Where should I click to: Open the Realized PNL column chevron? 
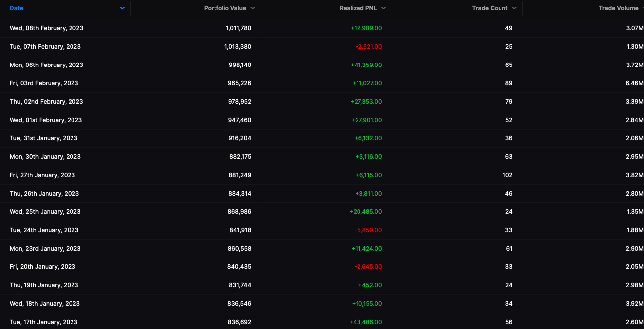pyautogui.click(x=384, y=8)
